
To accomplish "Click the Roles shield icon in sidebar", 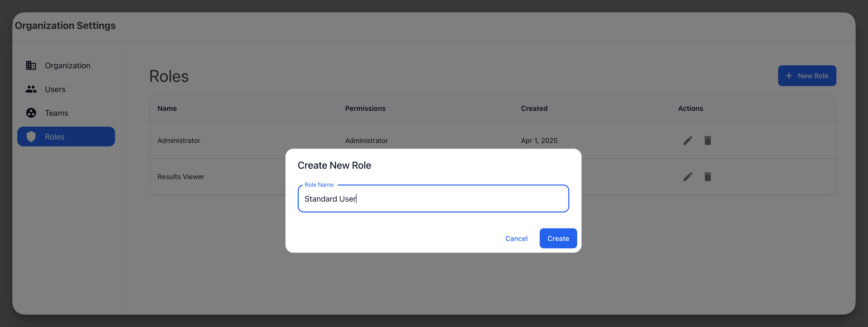I will [x=31, y=137].
